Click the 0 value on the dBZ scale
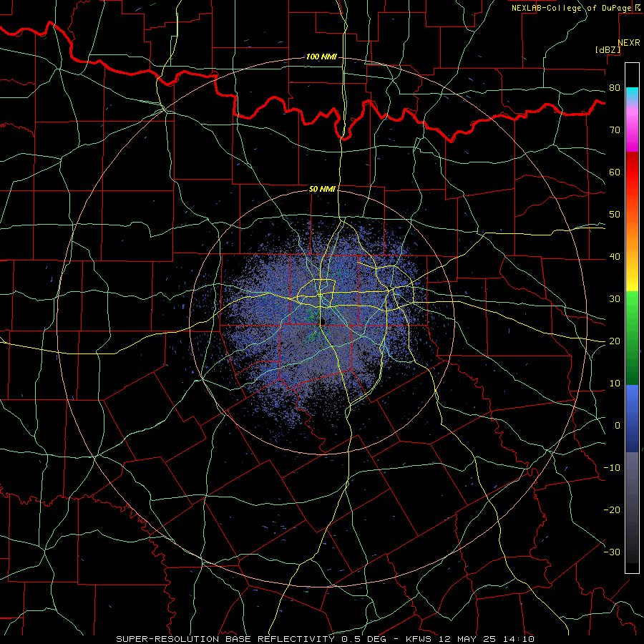This screenshot has width=644, height=644. (618, 426)
